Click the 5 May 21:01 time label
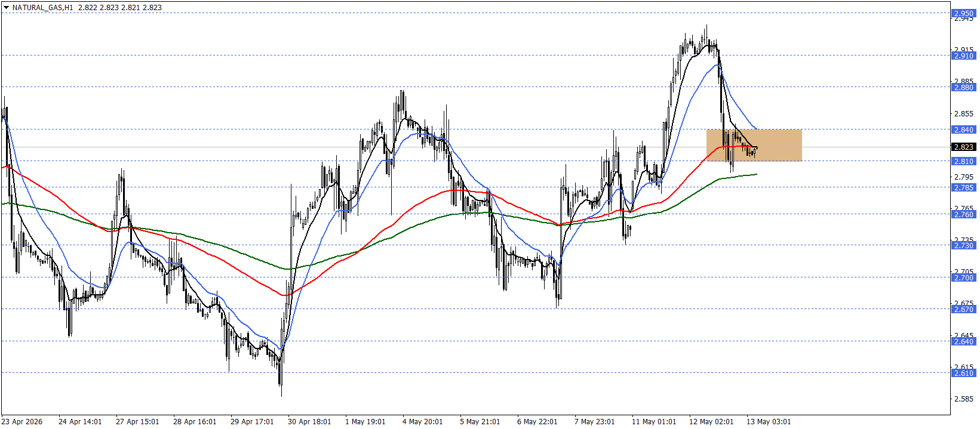The image size is (980, 429). tap(480, 421)
